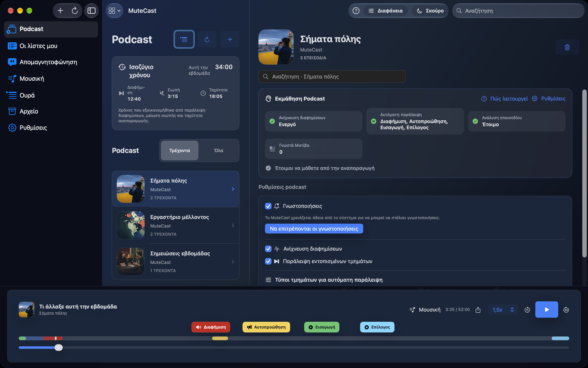The width and height of the screenshot is (588, 368).
Task: Click the red Διαφήμιση segment tag
Action: 211,327
